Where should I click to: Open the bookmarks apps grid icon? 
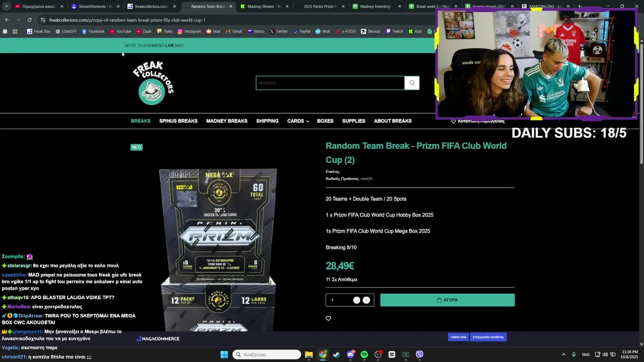(15, 31)
